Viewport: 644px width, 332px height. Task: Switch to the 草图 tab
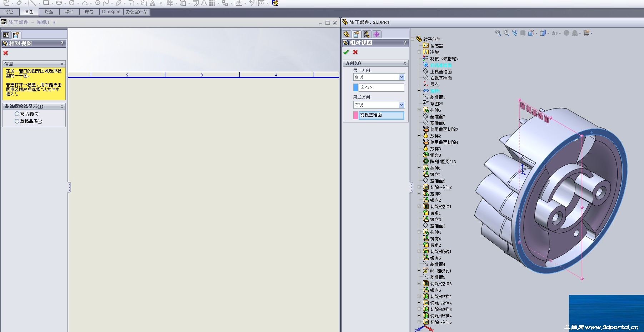(29, 12)
